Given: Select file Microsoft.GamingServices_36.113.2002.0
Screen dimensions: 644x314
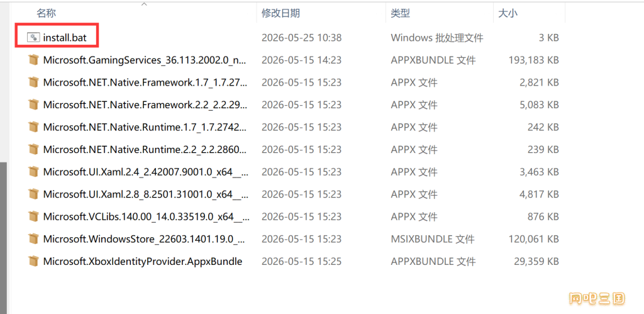Looking at the screenshot, I should (x=145, y=60).
